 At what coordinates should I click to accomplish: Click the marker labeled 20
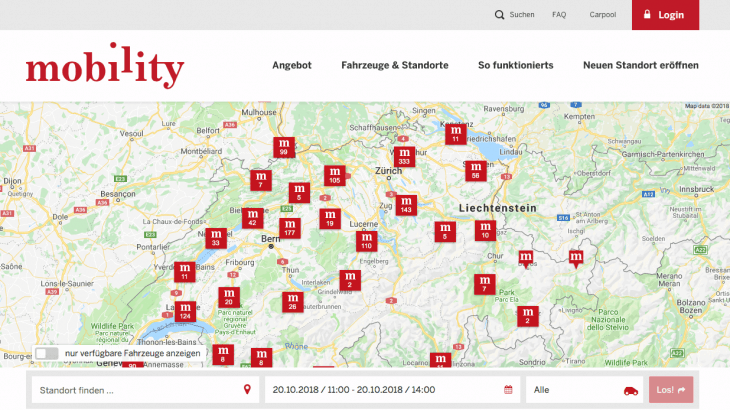pyautogui.click(x=229, y=297)
